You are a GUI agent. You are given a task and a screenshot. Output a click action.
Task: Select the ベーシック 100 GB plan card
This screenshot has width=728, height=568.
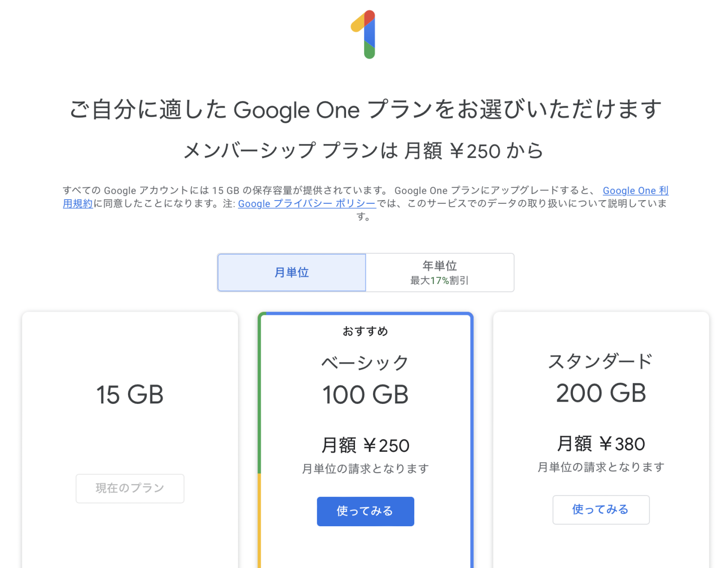click(365, 394)
